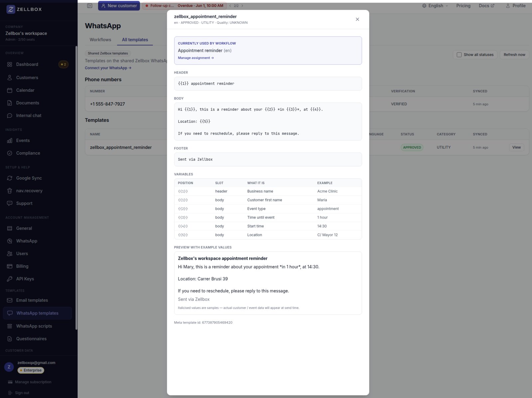Open WhatsApp scripts in the sidebar

34,326
